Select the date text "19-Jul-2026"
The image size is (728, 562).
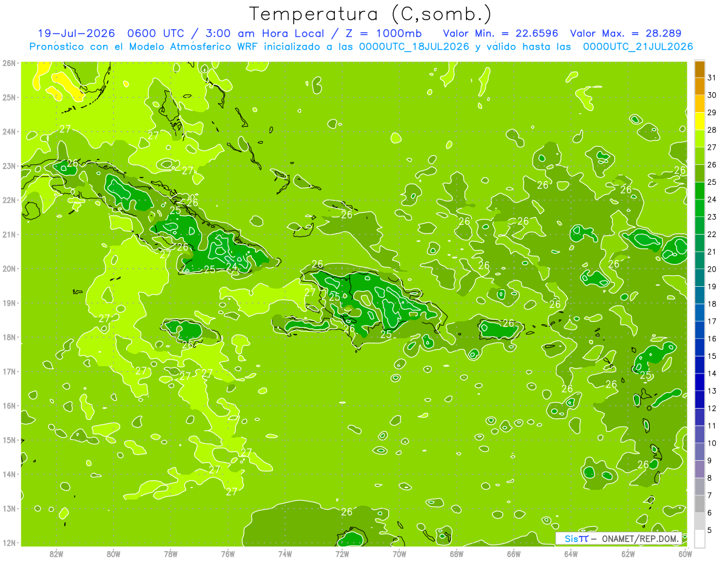coord(75,33)
